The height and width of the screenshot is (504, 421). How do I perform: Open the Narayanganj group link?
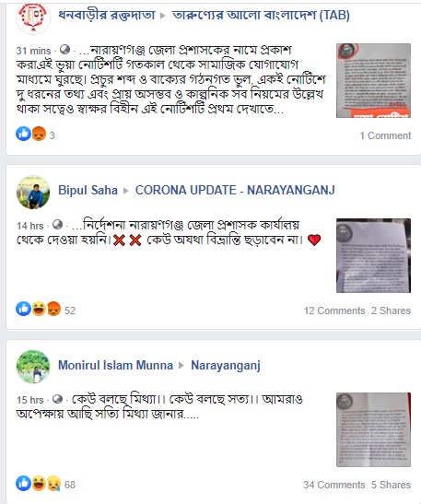point(226,366)
